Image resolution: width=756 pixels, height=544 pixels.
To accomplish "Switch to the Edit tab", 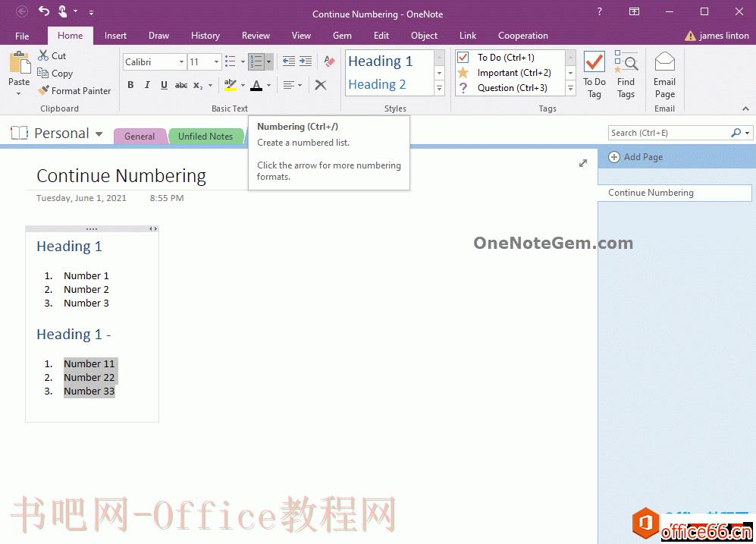I will tap(381, 35).
